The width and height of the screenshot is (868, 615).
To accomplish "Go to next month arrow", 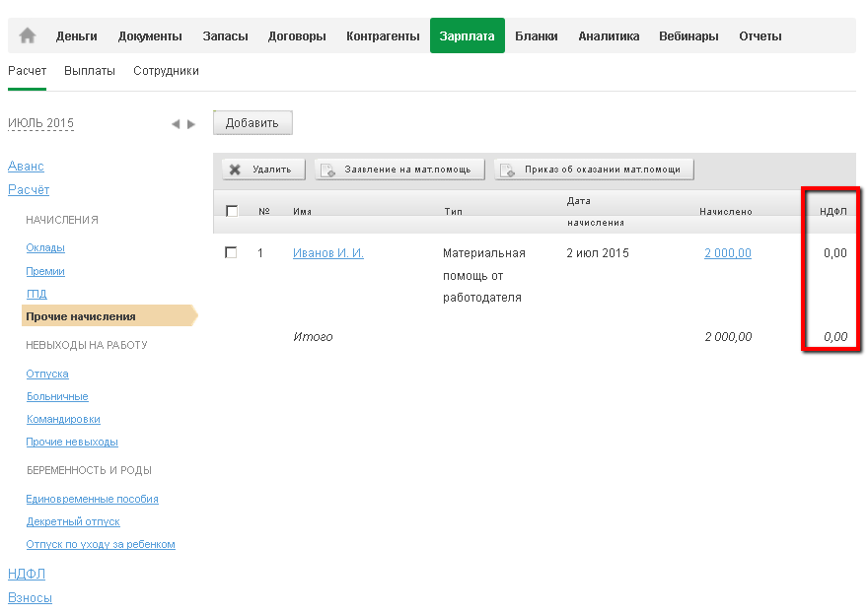I will [191, 124].
